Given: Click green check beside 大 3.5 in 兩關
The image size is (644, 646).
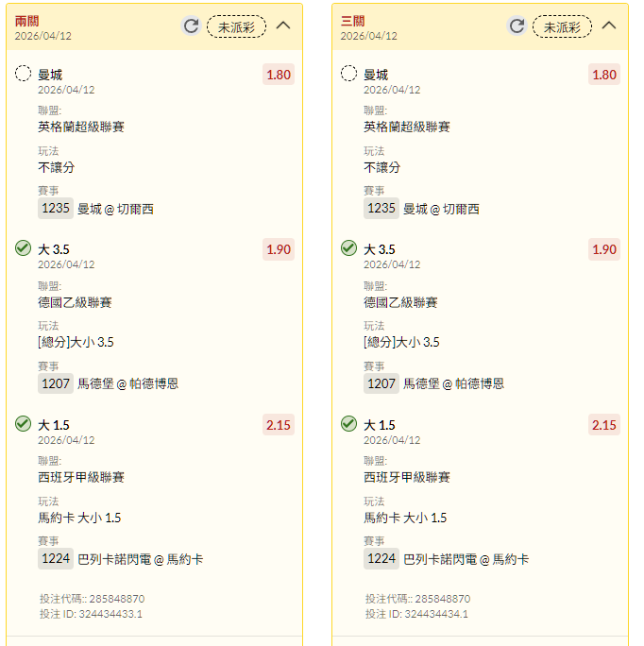Looking at the screenshot, I should (24, 248).
